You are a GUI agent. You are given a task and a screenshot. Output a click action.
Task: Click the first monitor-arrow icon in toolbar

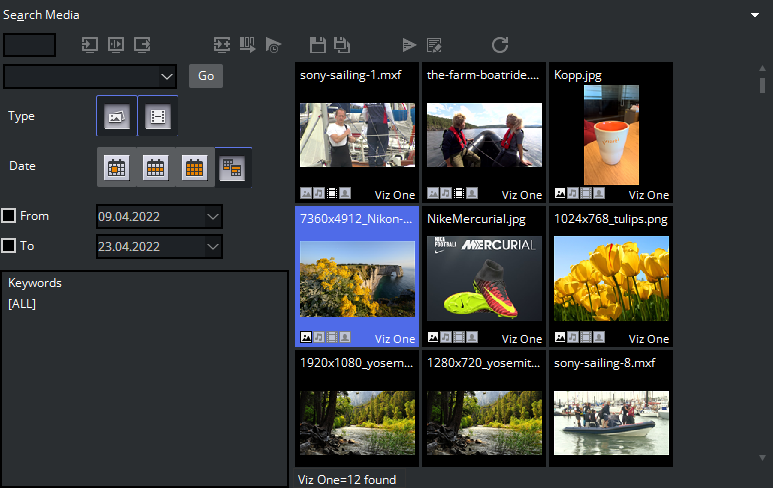click(90, 45)
